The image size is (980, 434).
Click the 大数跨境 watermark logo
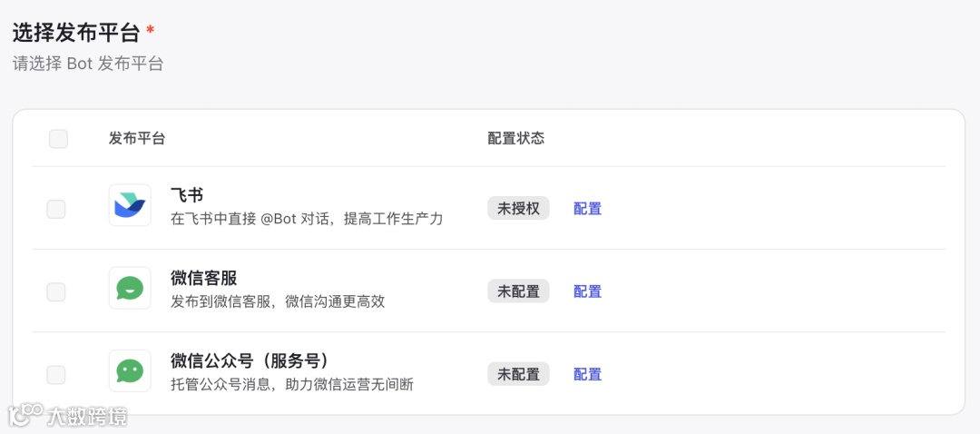click(x=68, y=416)
